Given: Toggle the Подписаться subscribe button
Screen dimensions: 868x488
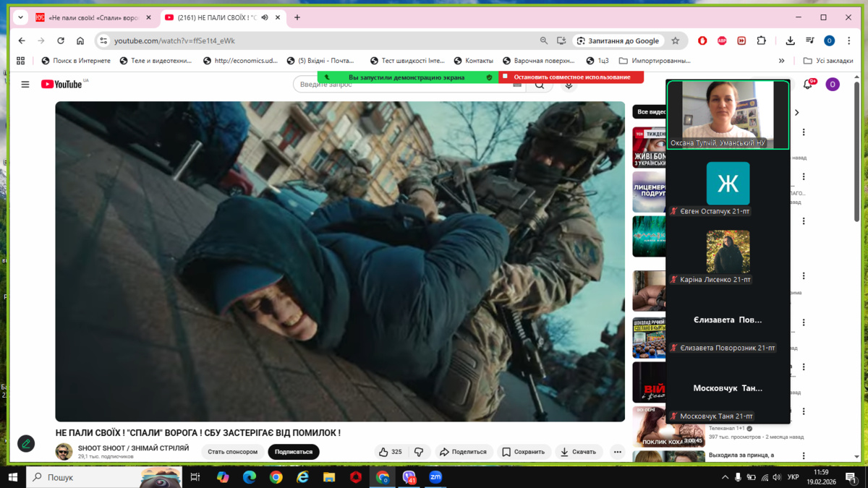Looking at the screenshot, I should (x=293, y=452).
